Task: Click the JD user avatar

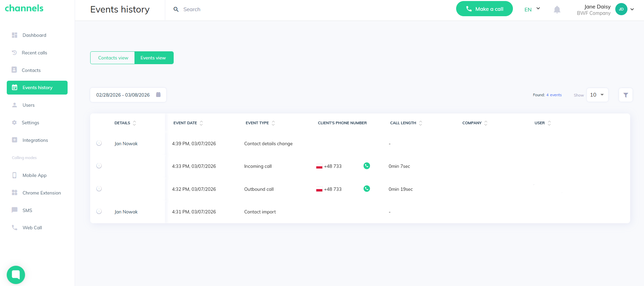Action: click(621, 9)
